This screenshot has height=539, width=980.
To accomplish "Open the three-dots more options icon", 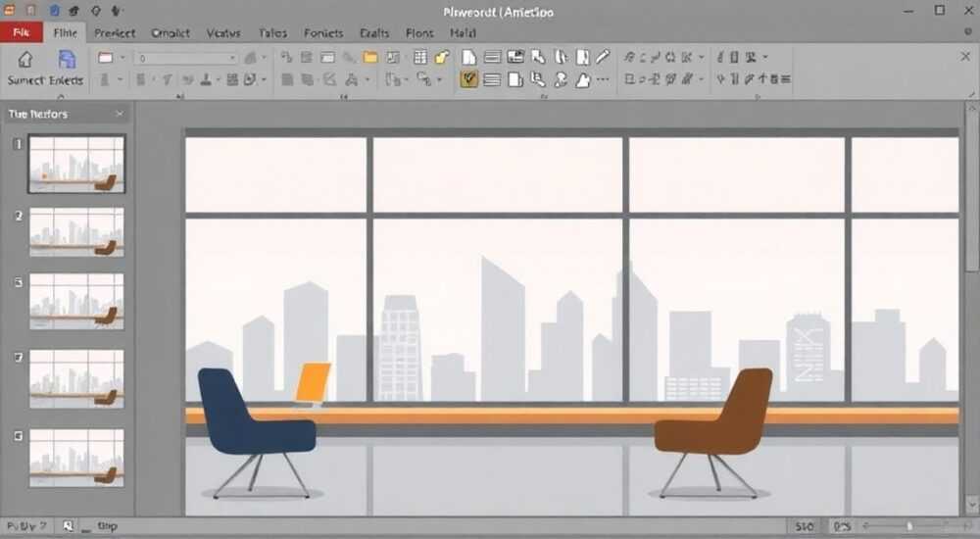I will (x=603, y=79).
